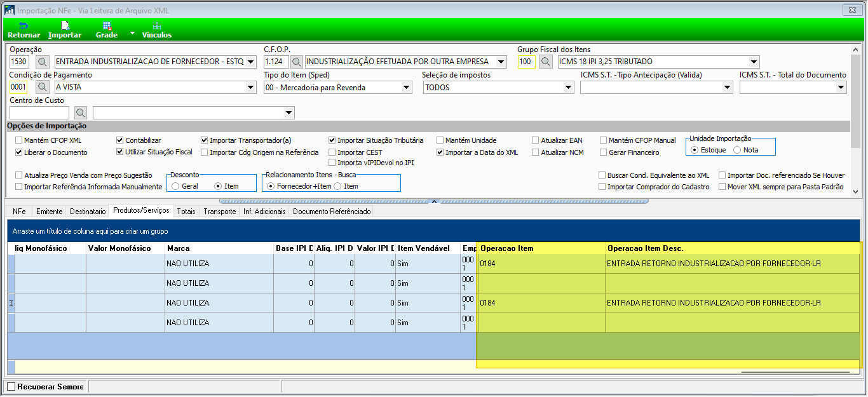Click the Retornar toolbar icon
This screenshot has height=397, width=868.
24,30
